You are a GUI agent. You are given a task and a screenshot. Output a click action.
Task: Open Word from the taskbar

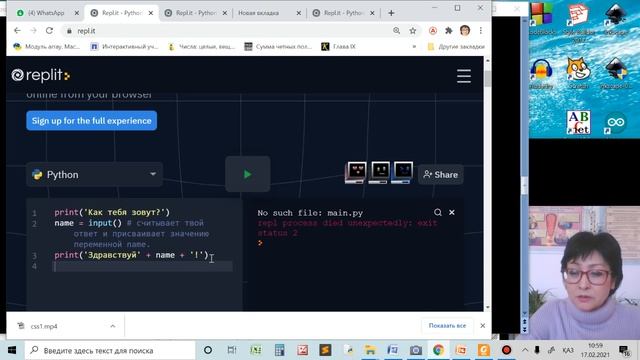pos(393,350)
